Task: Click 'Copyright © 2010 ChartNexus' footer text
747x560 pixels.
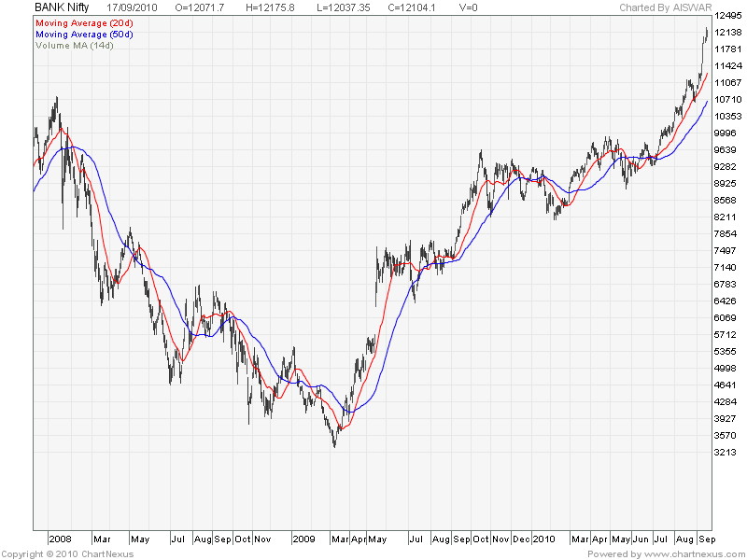Action: [67, 554]
